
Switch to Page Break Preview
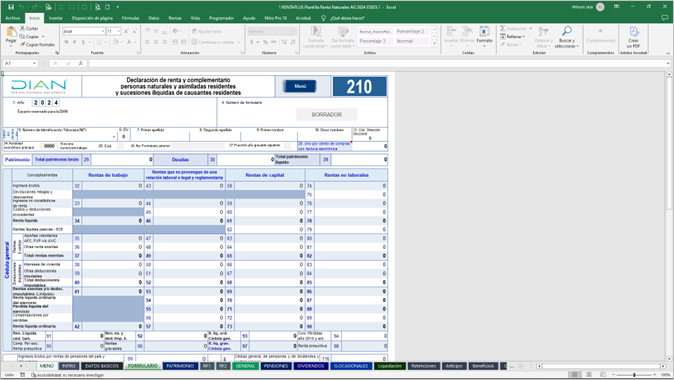(x=603, y=375)
